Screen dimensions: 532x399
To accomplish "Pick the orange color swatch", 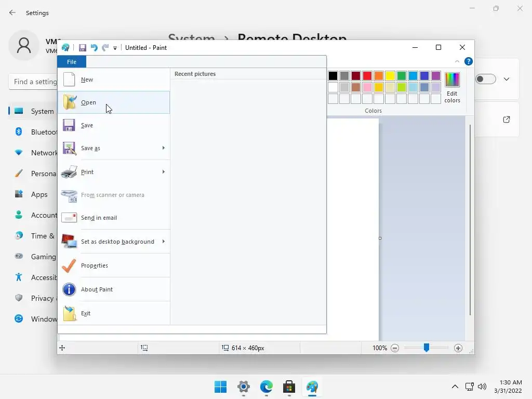I will (x=379, y=76).
